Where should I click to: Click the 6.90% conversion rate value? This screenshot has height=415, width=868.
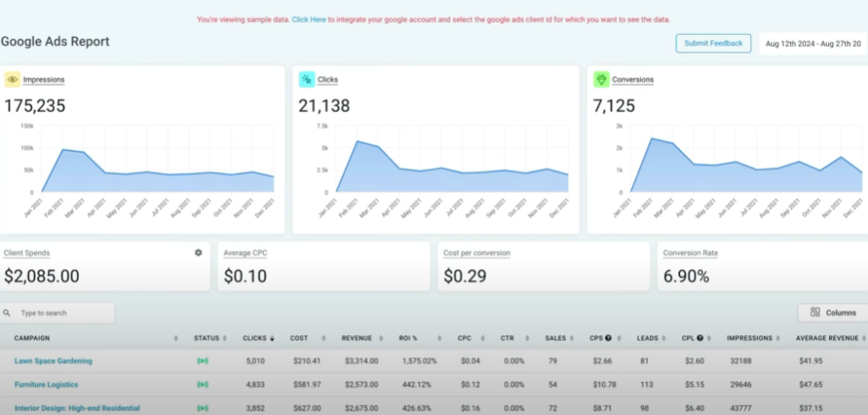pos(687,276)
